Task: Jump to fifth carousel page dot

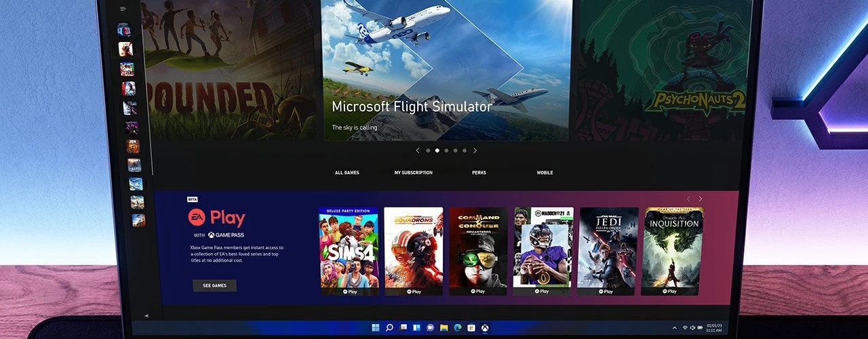Action: pos(465,151)
